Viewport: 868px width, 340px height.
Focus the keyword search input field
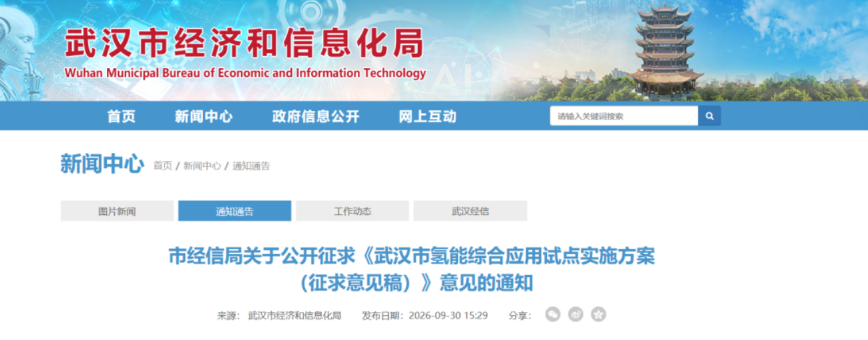pyautogui.click(x=624, y=116)
